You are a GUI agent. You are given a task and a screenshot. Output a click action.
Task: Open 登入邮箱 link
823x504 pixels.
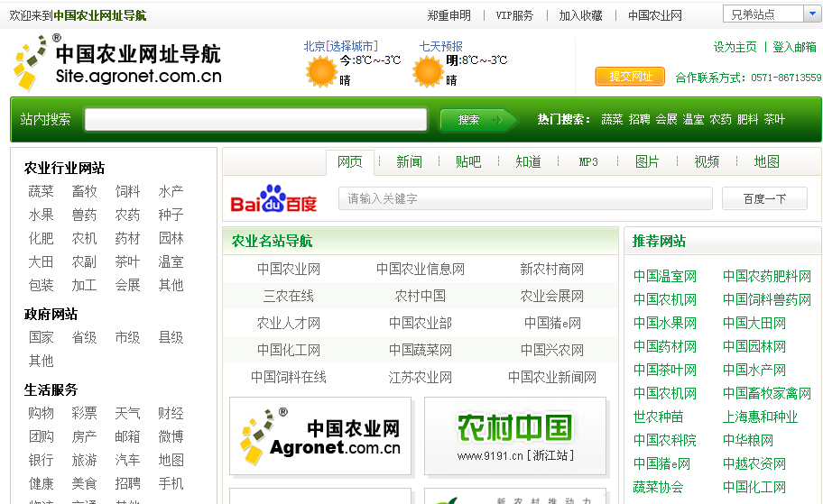794,47
